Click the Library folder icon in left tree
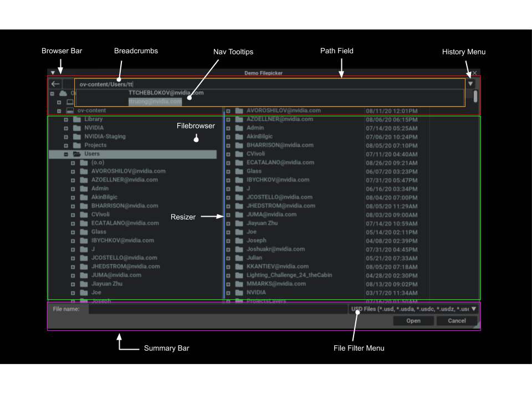The image size is (532, 399). click(77, 119)
